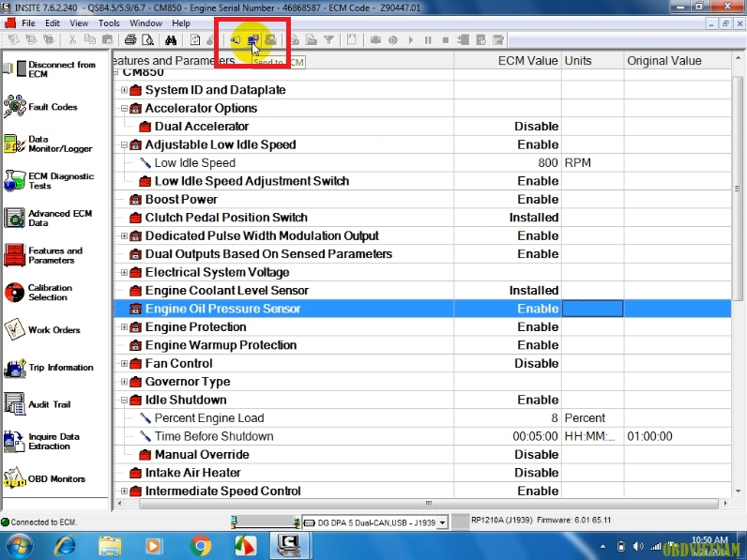This screenshot has width=747, height=560.
Task: Select Engine Coolant Level Sensor row
Action: (x=227, y=291)
